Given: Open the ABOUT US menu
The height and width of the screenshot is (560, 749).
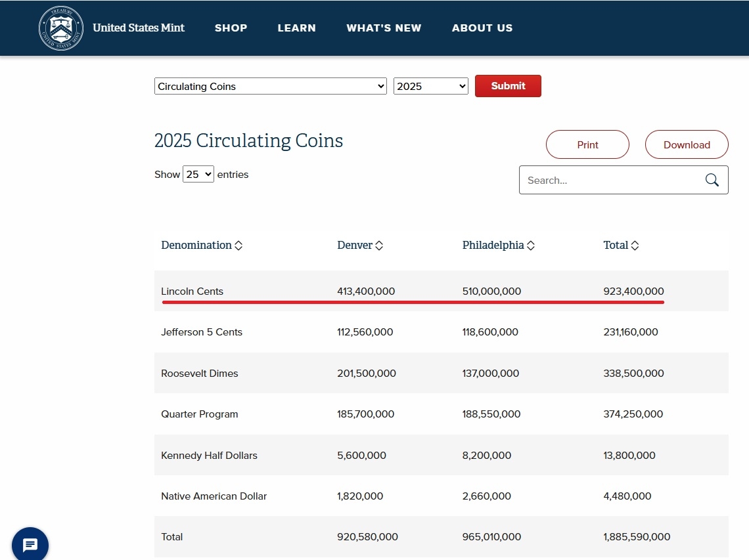Looking at the screenshot, I should tap(482, 28).
